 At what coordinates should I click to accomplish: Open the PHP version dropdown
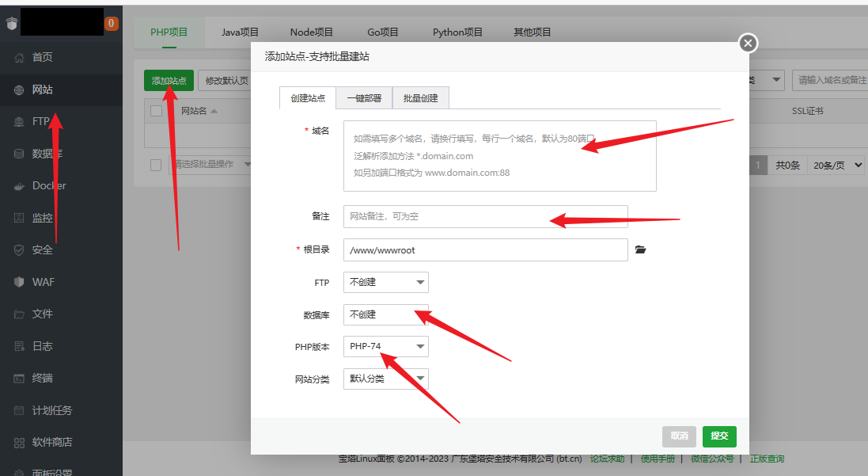click(385, 346)
